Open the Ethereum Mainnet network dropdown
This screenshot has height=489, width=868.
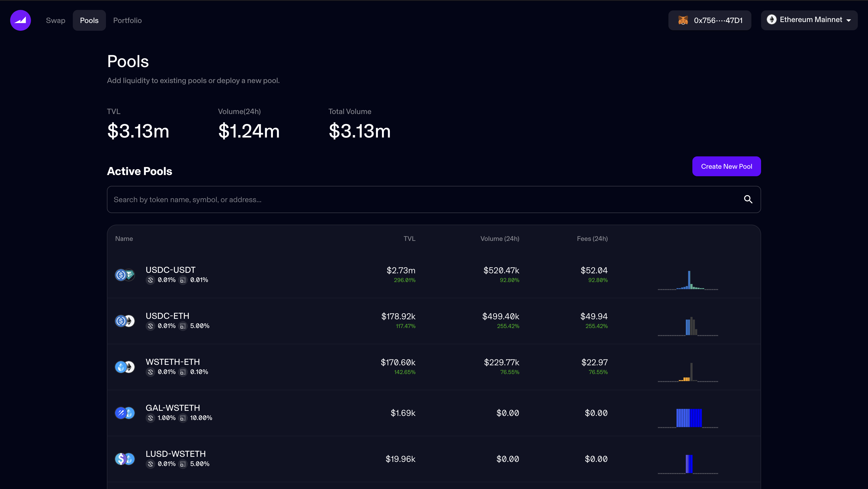pyautogui.click(x=809, y=20)
